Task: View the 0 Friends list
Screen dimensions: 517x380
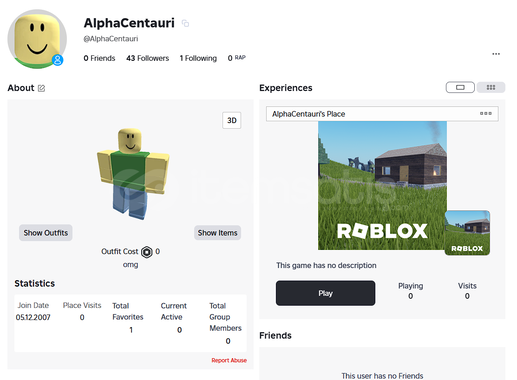Action: click(x=99, y=58)
